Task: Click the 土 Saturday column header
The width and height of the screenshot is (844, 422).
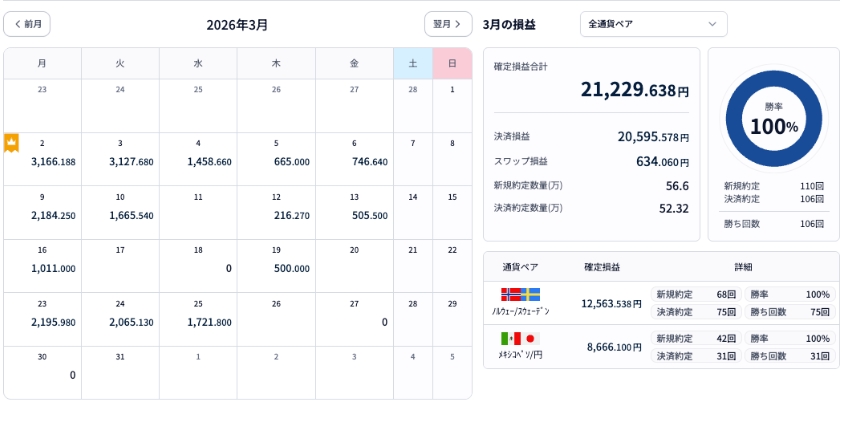Action: point(413,64)
